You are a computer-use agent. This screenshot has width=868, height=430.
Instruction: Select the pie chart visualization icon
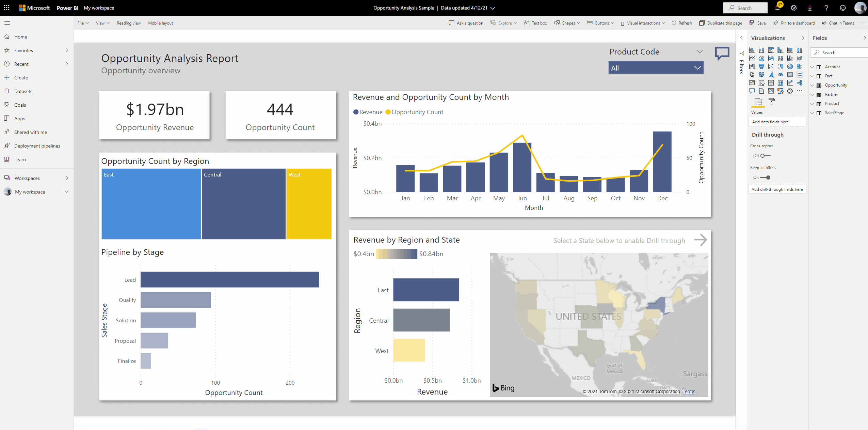(x=780, y=66)
